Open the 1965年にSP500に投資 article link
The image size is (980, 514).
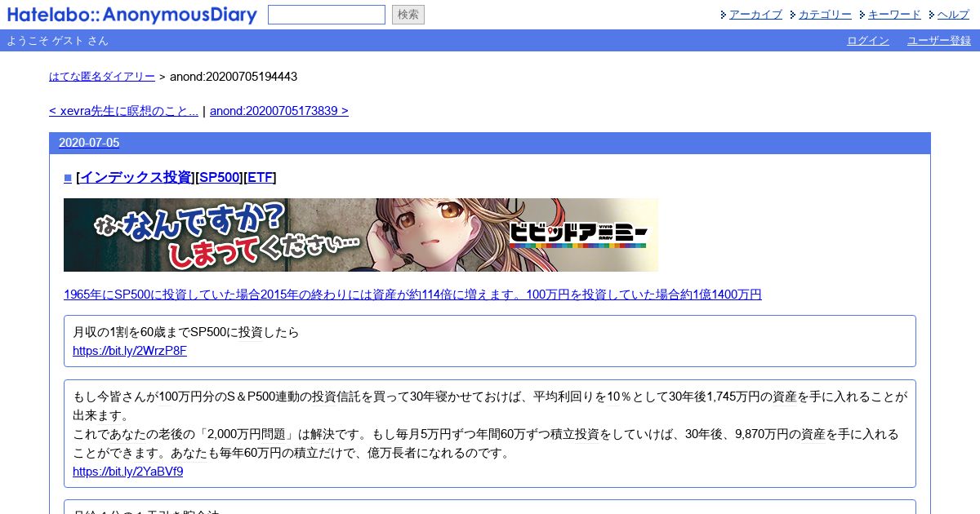(x=412, y=295)
